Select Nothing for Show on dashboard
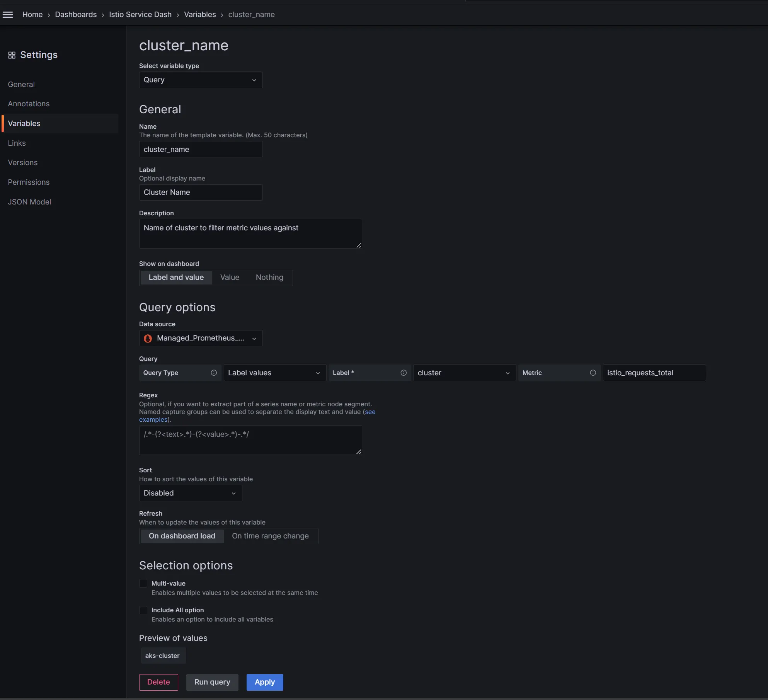This screenshot has height=700, width=768. (269, 278)
